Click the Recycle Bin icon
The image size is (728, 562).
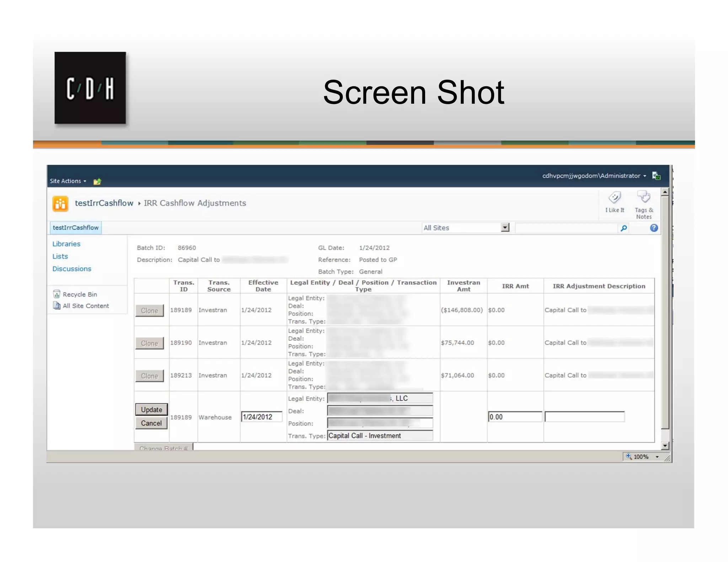[57, 294]
